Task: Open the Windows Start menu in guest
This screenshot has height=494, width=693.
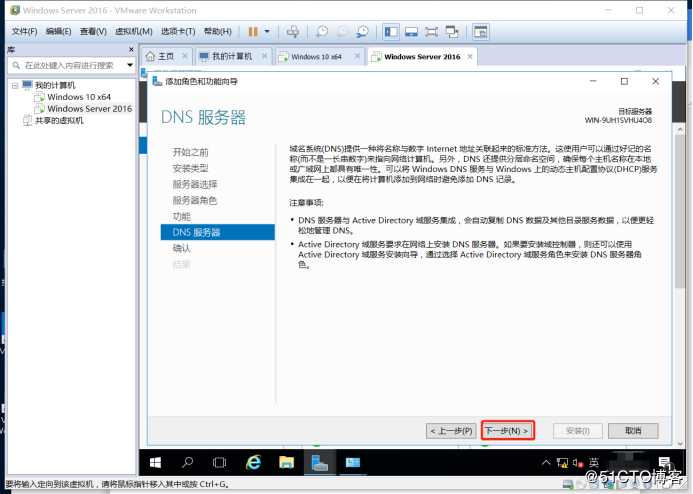Action: click(x=155, y=463)
